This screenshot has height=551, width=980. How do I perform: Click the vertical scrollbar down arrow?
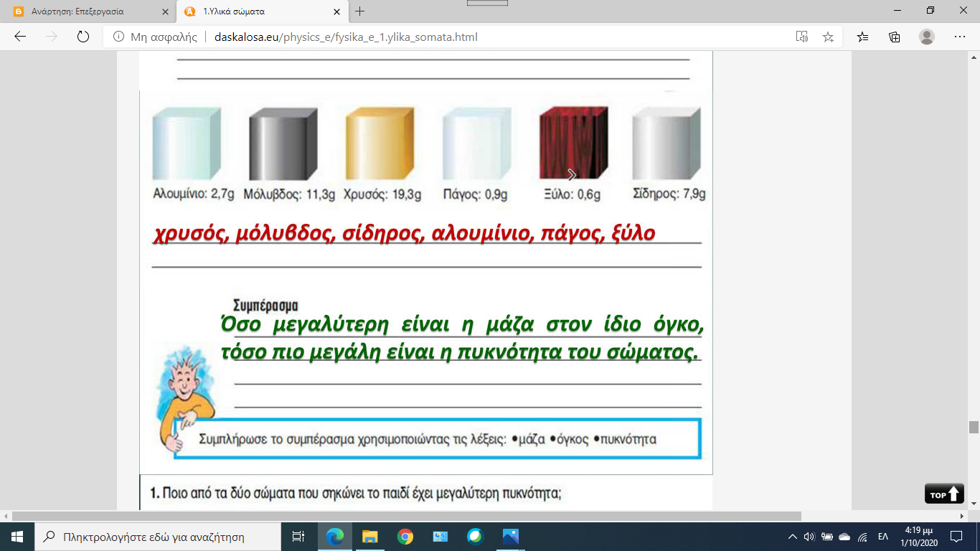(974, 505)
